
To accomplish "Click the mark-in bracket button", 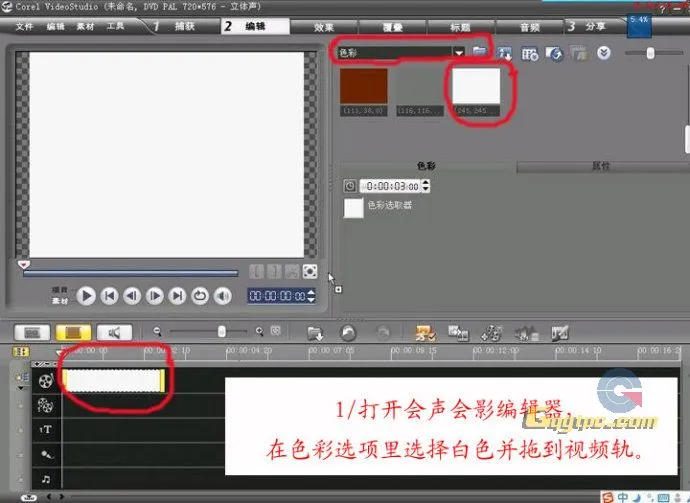I will (x=256, y=272).
